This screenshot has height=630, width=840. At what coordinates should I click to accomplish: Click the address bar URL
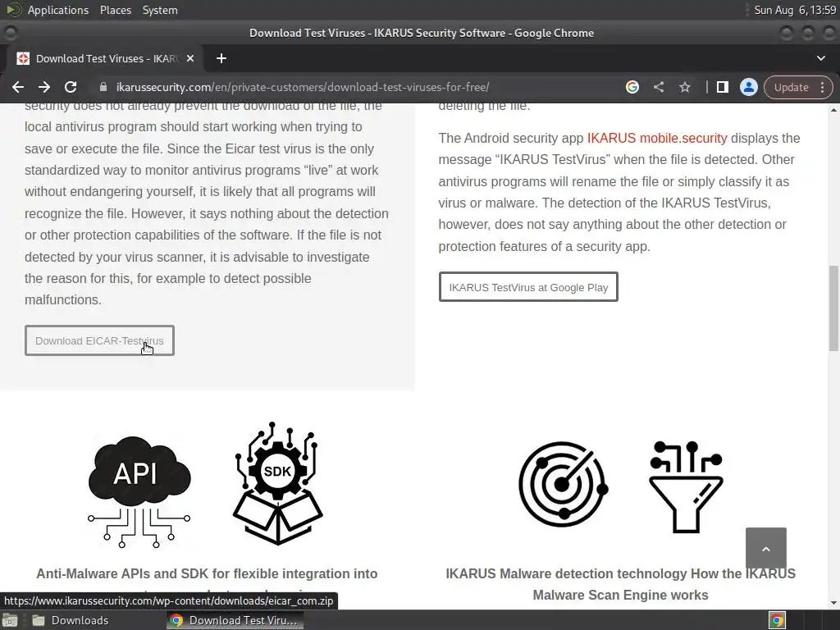click(303, 87)
